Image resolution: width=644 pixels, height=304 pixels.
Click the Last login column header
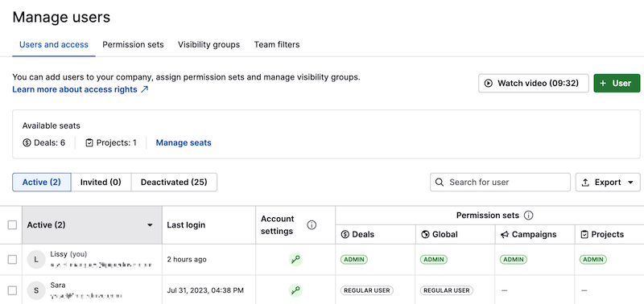click(x=186, y=225)
